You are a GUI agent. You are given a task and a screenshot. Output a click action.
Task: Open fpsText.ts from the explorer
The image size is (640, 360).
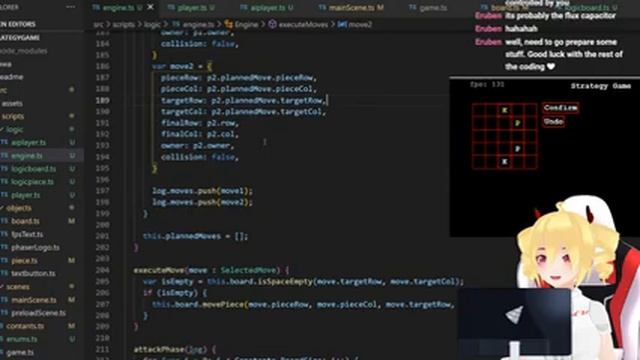27,234
